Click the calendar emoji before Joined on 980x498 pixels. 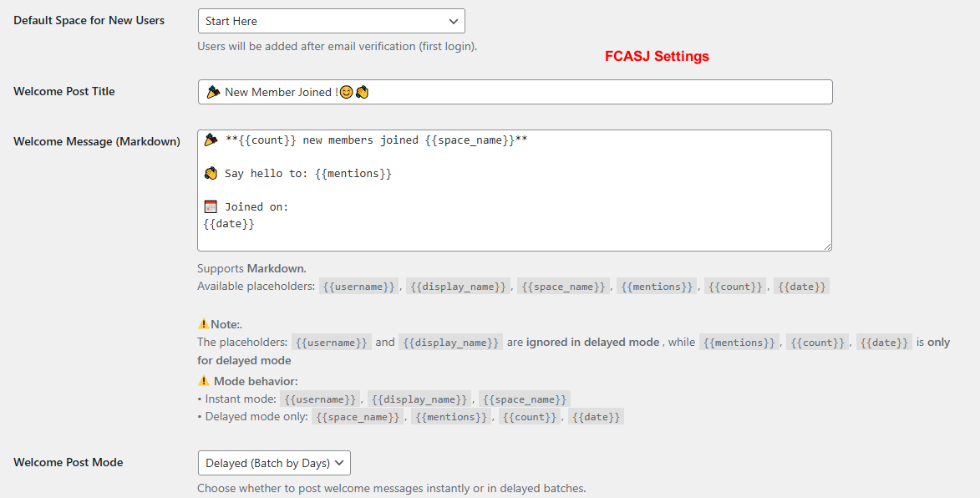coord(211,207)
